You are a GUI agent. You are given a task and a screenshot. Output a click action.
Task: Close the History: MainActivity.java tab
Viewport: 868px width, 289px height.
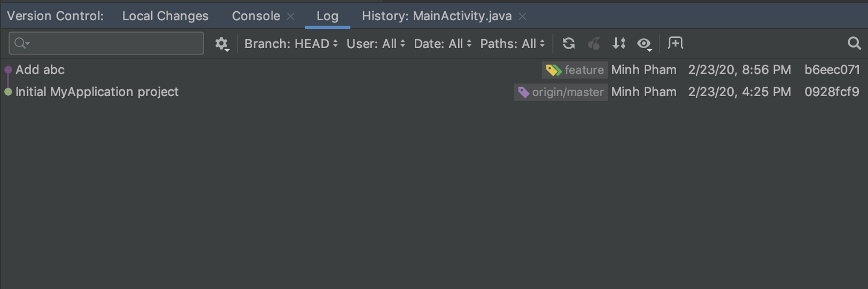pyautogui.click(x=523, y=17)
